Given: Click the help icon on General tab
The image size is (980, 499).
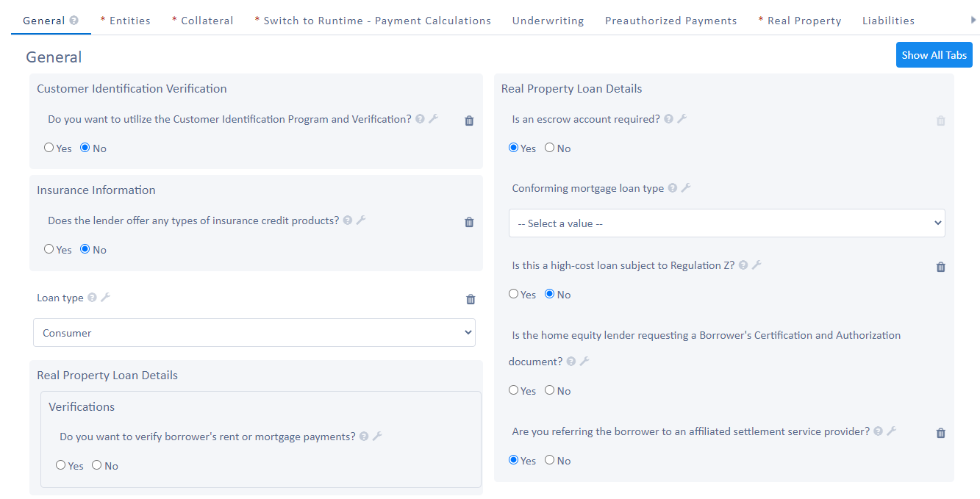Looking at the screenshot, I should pos(74,21).
